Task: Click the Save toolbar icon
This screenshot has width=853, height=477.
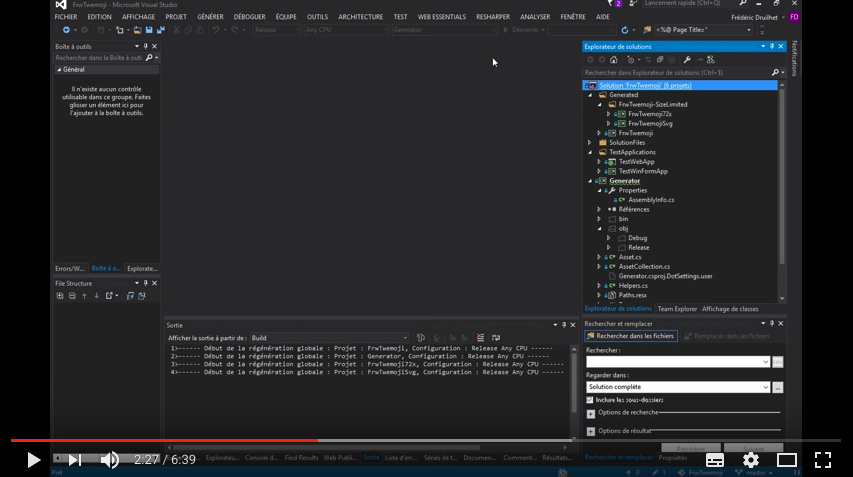Action: (x=149, y=30)
